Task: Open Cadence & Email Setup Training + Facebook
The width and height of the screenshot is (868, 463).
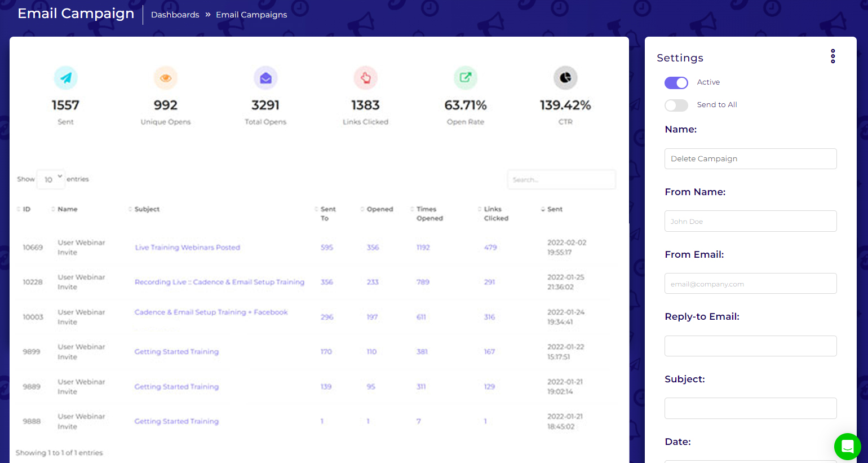Action: (x=211, y=312)
